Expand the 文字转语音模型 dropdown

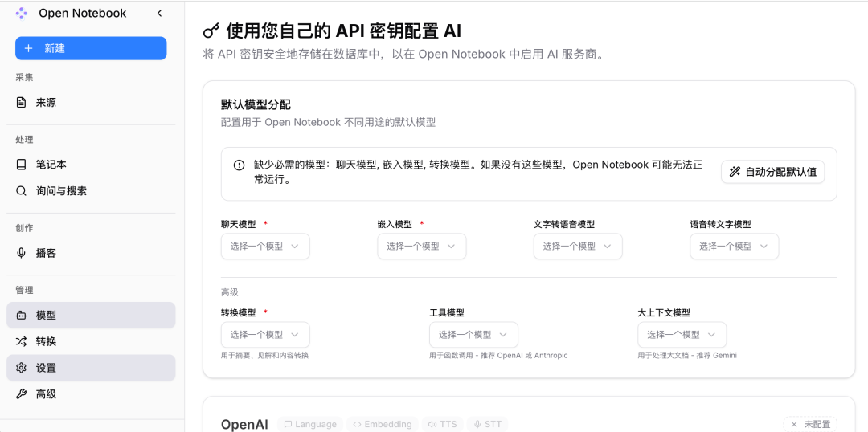tap(577, 247)
